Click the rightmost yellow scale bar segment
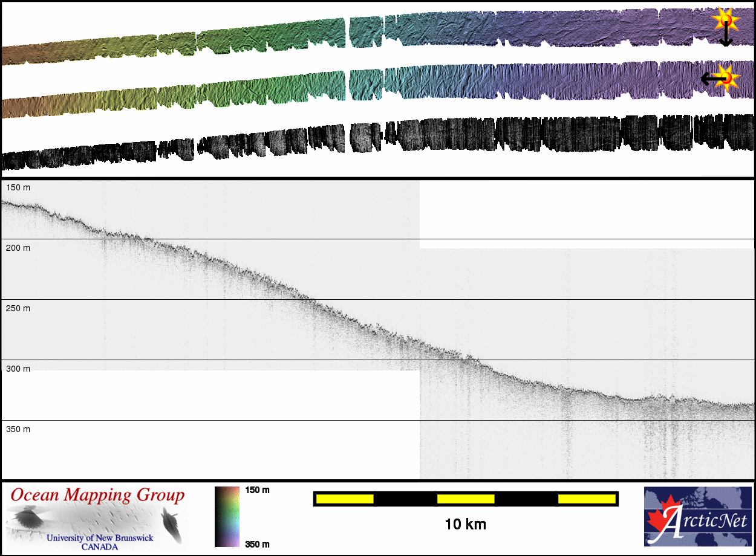Screen dimensions: 756x556 click(586, 499)
